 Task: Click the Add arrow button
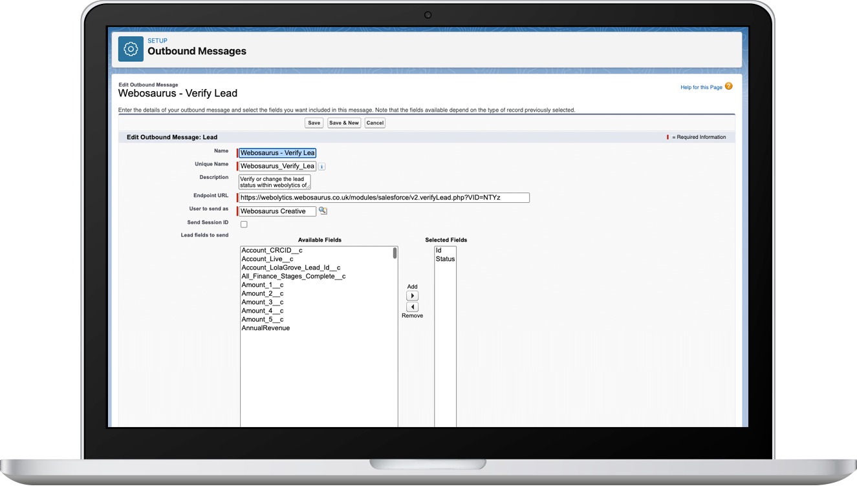tap(412, 296)
